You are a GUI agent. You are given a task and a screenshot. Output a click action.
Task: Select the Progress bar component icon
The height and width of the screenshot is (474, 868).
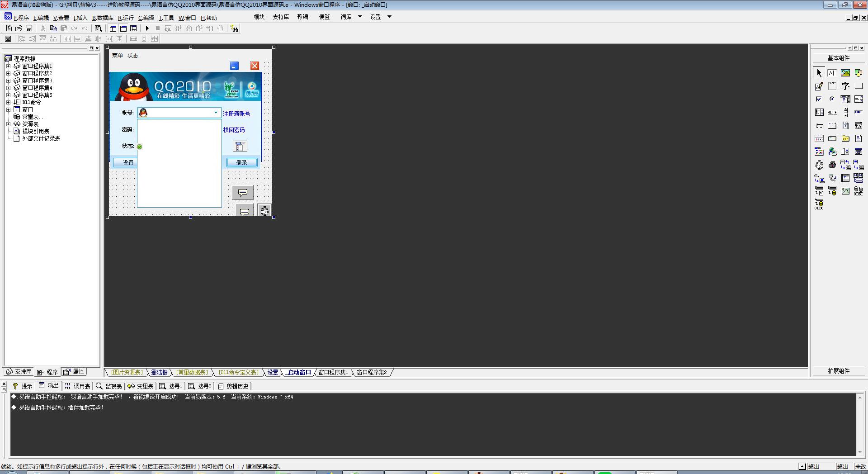pos(859,112)
